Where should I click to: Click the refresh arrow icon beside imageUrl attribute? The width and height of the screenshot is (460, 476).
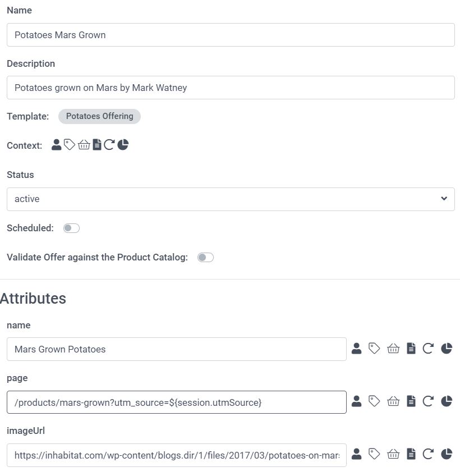pos(428,454)
